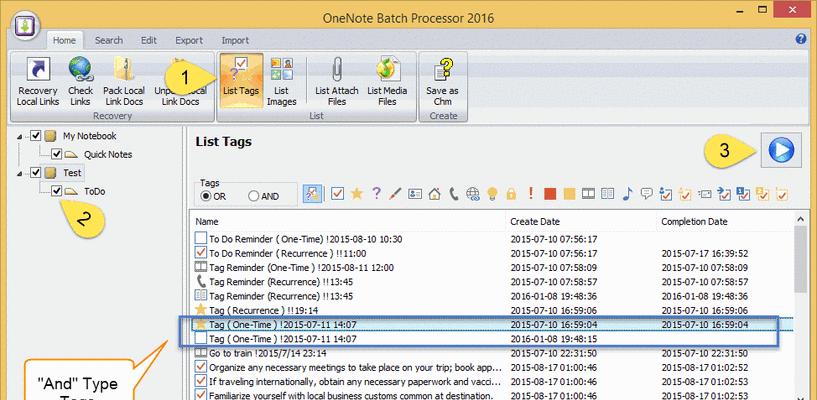
Task: Open the List Images tool
Action: click(281, 81)
